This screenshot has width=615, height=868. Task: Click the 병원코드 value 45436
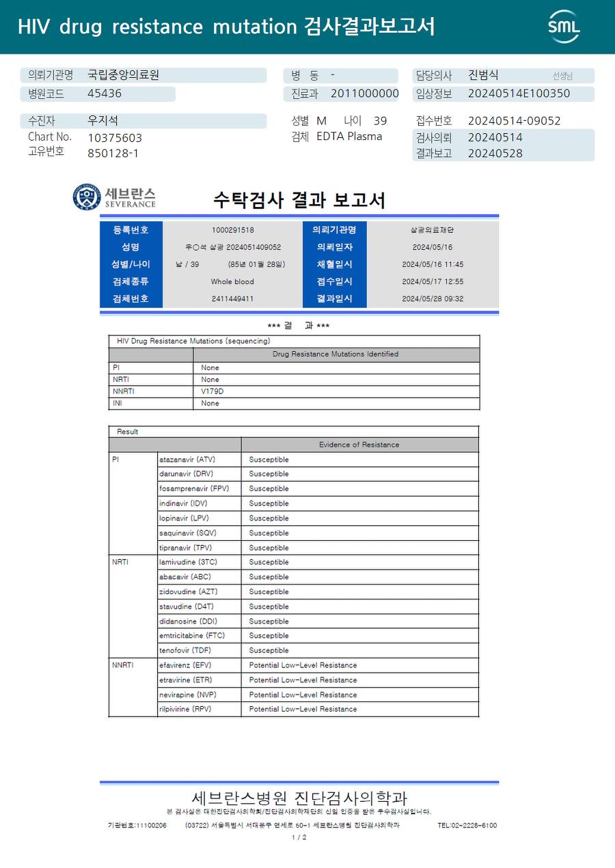click(x=105, y=94)
